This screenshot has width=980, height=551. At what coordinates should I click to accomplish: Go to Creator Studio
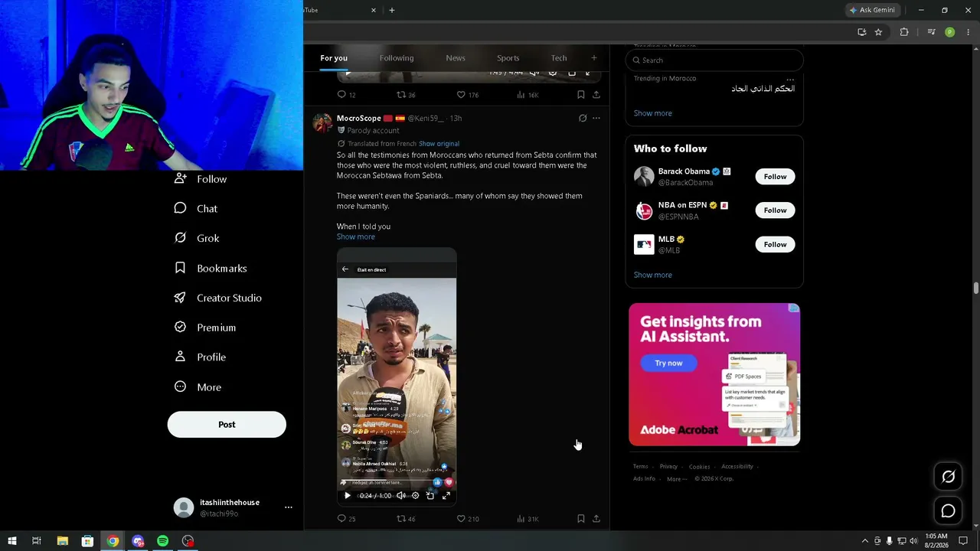218,298
